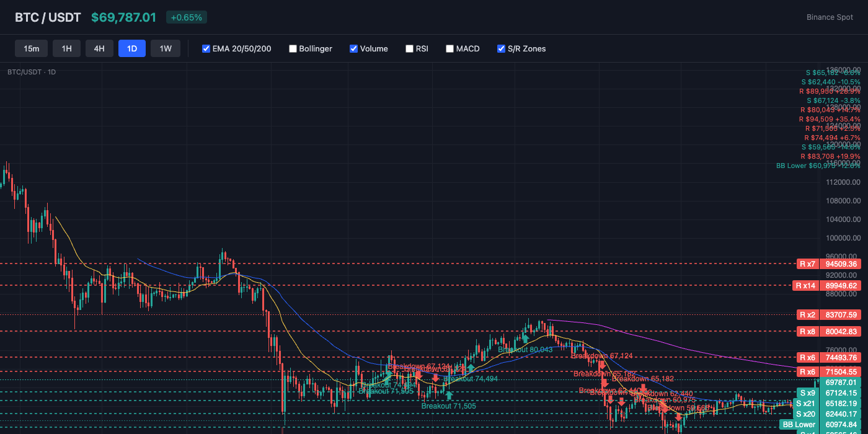
Task: Click the header price $69,787.01
Action: tap(123, 17)
